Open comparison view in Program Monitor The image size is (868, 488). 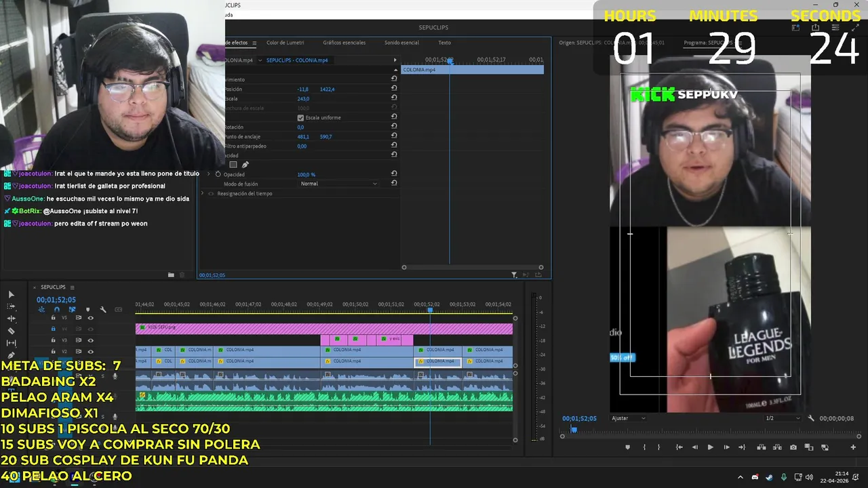(809, 447)
